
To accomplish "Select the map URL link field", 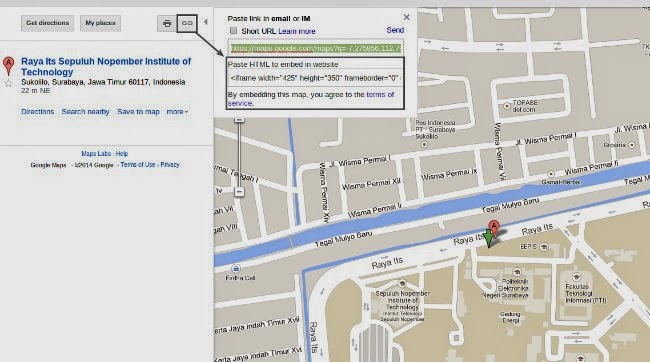I will pos(315,48).
